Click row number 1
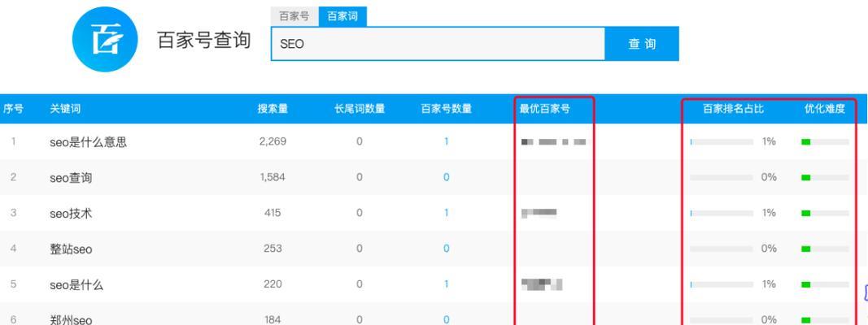The width and height of the screenshot is (868, 325). (x=13, y=141)
